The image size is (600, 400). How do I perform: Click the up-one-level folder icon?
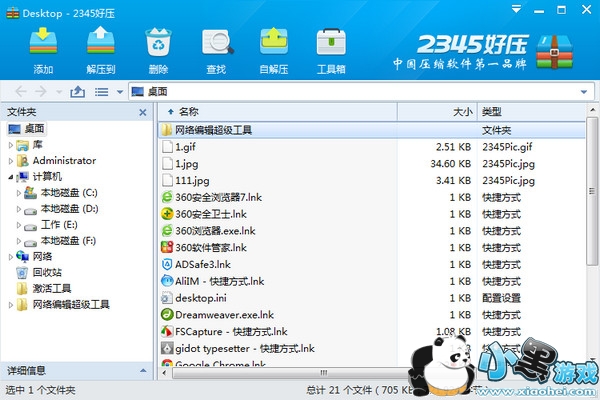[77, 91]
